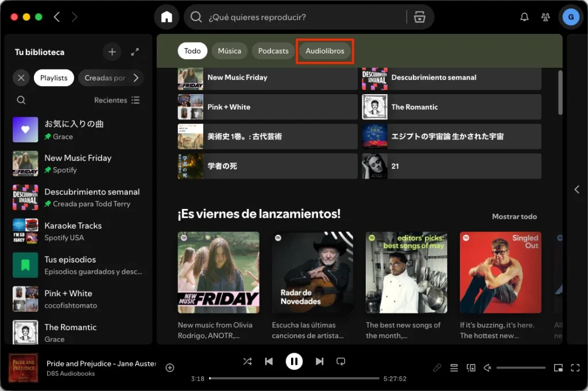Open Karaoke Tracks in library

pos(78,231)
